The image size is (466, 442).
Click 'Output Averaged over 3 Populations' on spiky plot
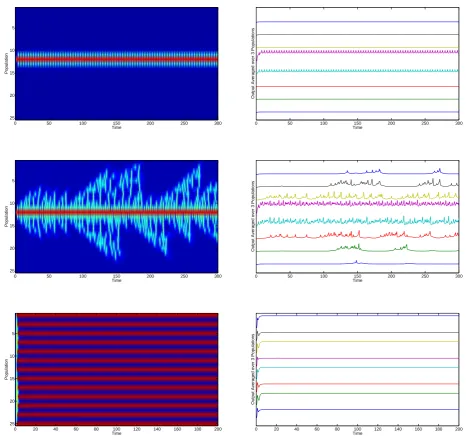coord(253,216)
